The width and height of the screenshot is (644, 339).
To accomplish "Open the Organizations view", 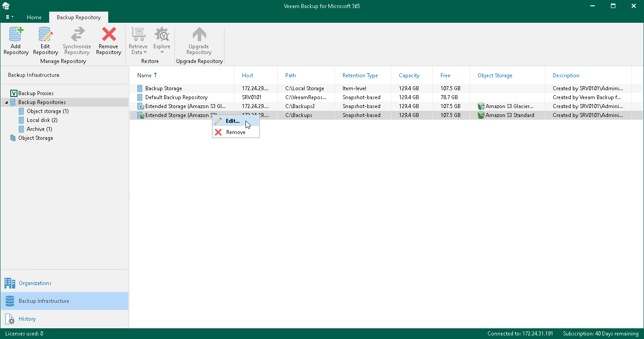I will pyautogui.click(x=64, y=283).
